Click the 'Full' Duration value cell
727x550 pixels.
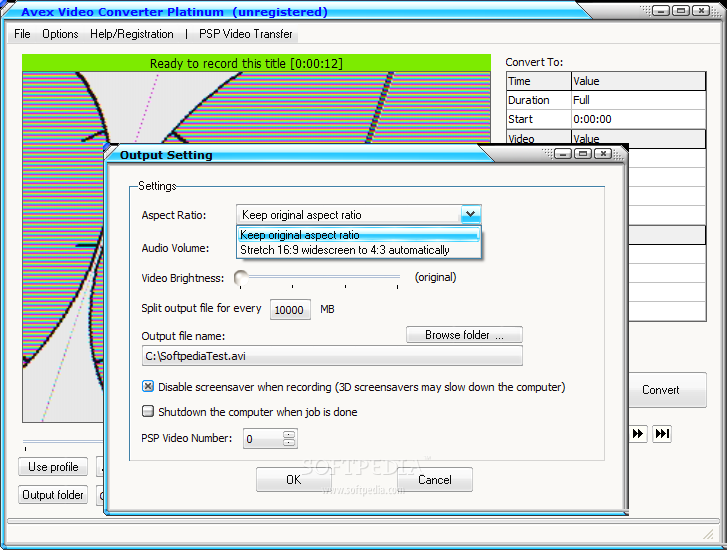tap(638, 100)
